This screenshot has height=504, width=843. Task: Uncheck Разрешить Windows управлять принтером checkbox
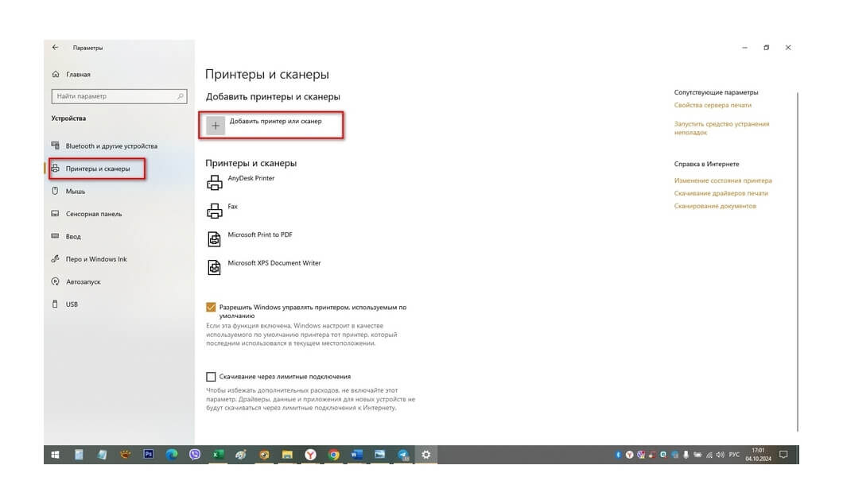coord(211,308)
